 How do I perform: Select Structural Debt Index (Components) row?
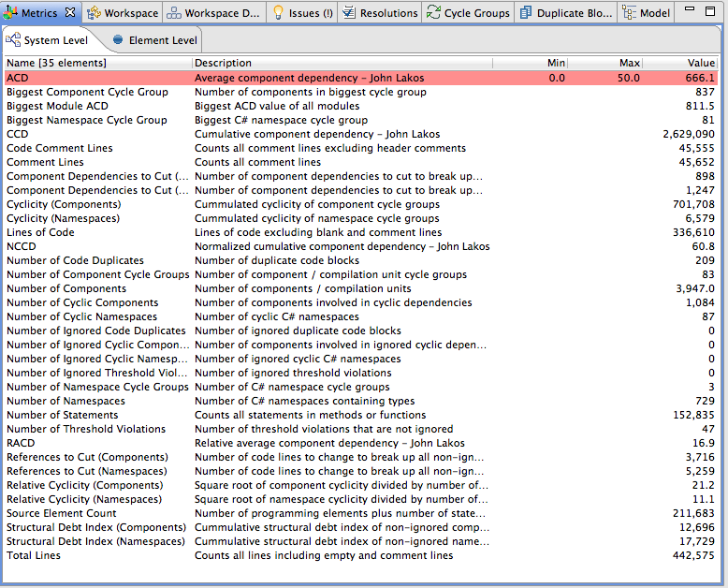point(361,527)
